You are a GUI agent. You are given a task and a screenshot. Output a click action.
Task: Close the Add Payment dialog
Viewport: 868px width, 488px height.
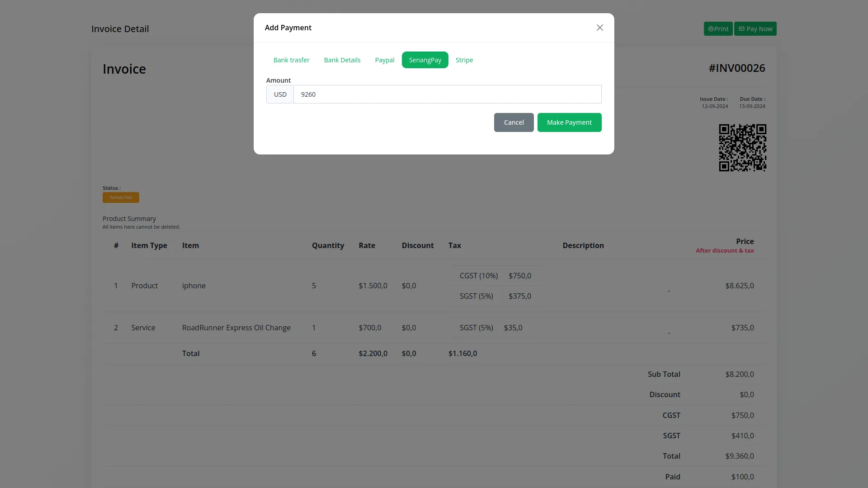tap(599, 28)
